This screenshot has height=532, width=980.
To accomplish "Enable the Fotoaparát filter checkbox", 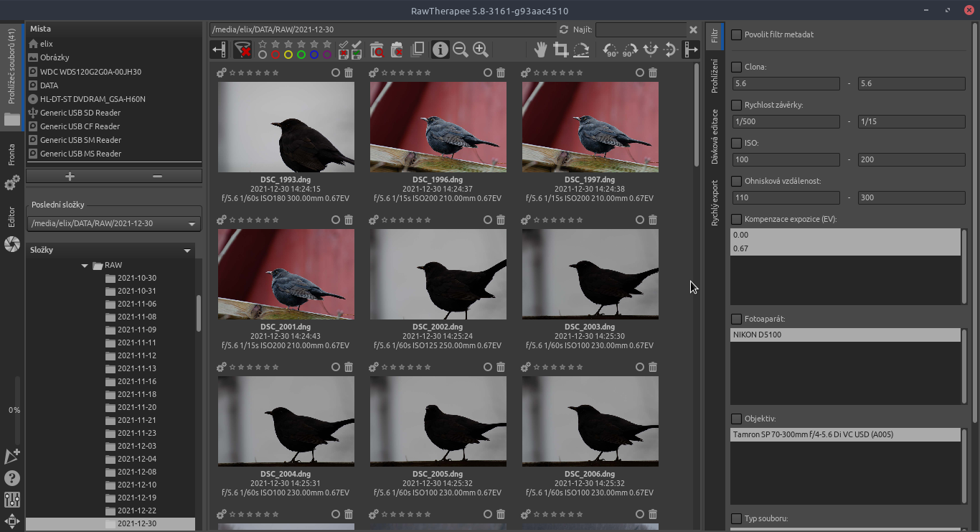I will [x=736, y=319].
